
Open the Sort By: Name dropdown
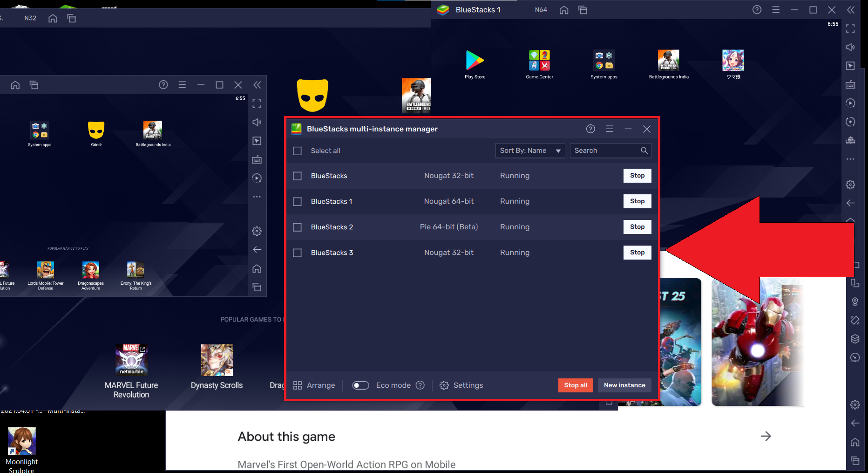530,151
